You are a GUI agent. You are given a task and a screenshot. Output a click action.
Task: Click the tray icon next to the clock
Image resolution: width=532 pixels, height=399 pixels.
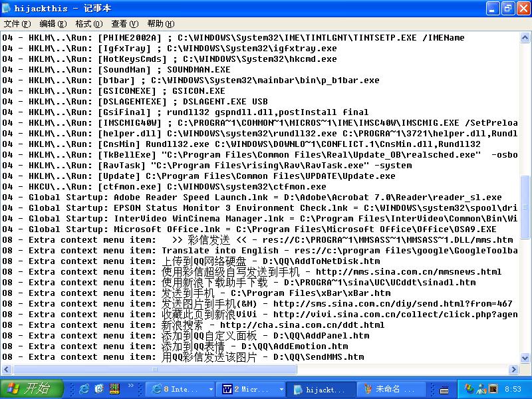pyautogui.click(x=493, y=389)
